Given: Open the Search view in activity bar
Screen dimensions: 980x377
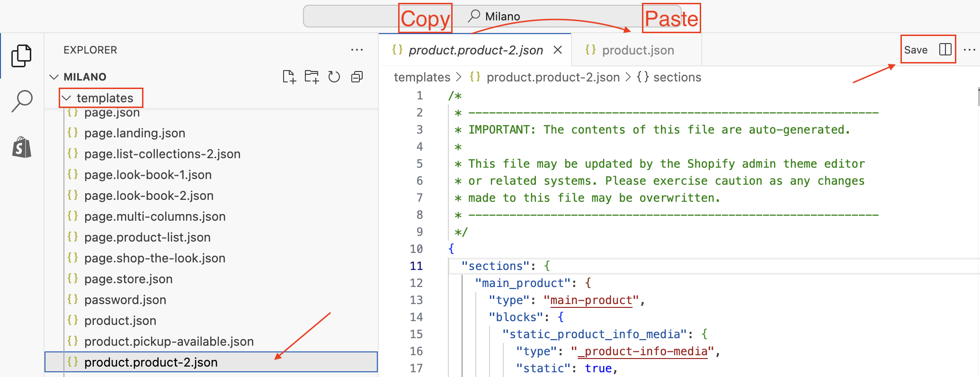Looking at the screenshot, I should pos(22,101).
